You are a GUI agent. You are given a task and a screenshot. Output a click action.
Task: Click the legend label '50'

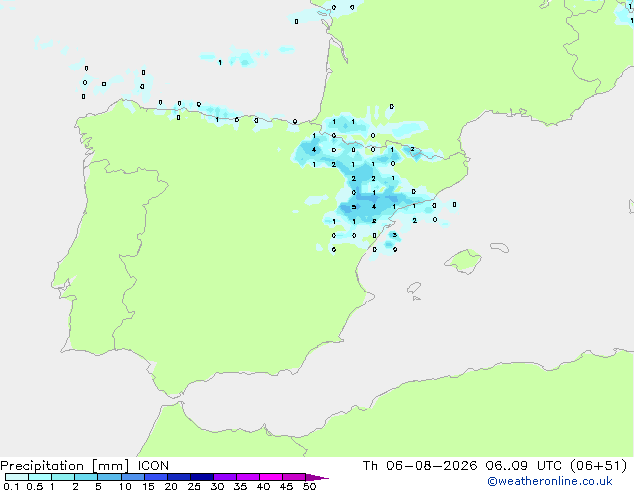[309, 486]
